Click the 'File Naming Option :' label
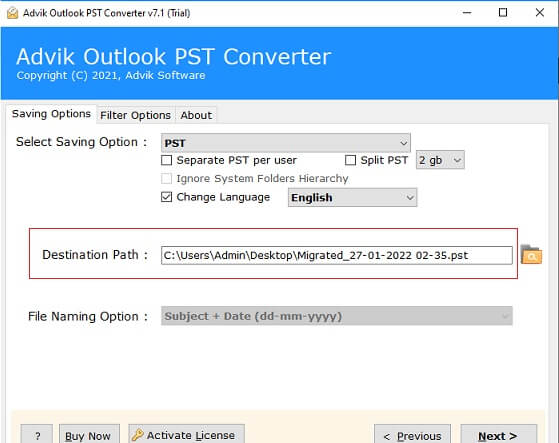This screenshot has width=559, height=443. coord(88,316)
